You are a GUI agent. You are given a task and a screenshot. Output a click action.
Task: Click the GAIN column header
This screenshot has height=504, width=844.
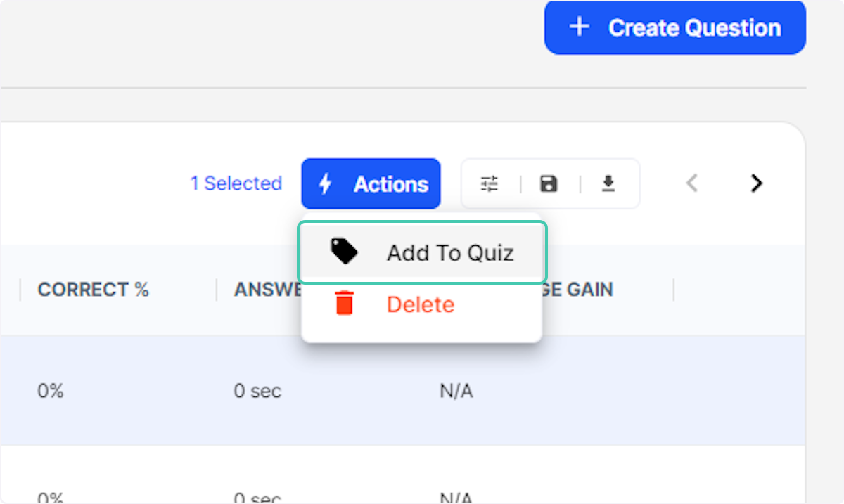point(591,289)
